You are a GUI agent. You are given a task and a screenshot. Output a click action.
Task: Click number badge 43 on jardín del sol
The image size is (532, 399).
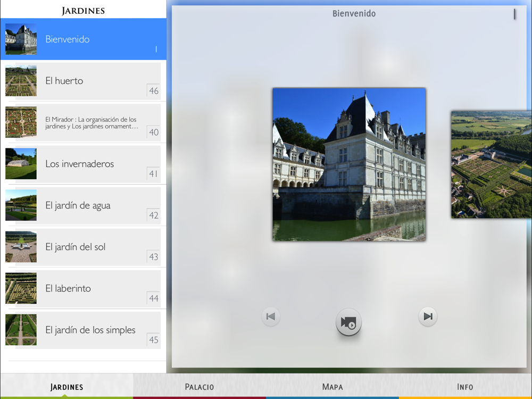[154, 257]
